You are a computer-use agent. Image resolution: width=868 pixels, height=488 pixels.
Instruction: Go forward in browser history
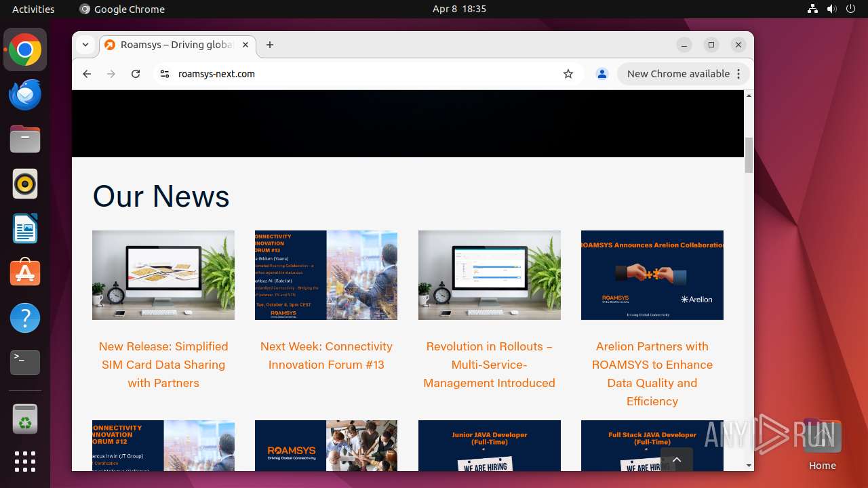[111, 74]
